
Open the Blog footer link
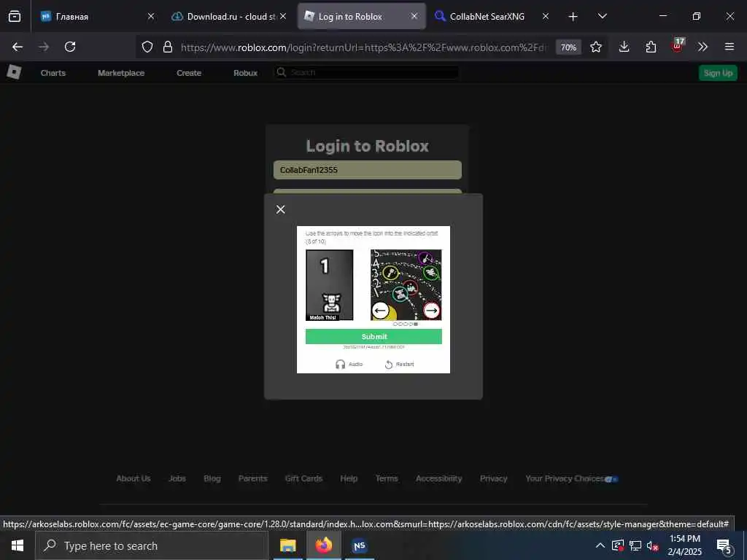[x=212, y=478]
